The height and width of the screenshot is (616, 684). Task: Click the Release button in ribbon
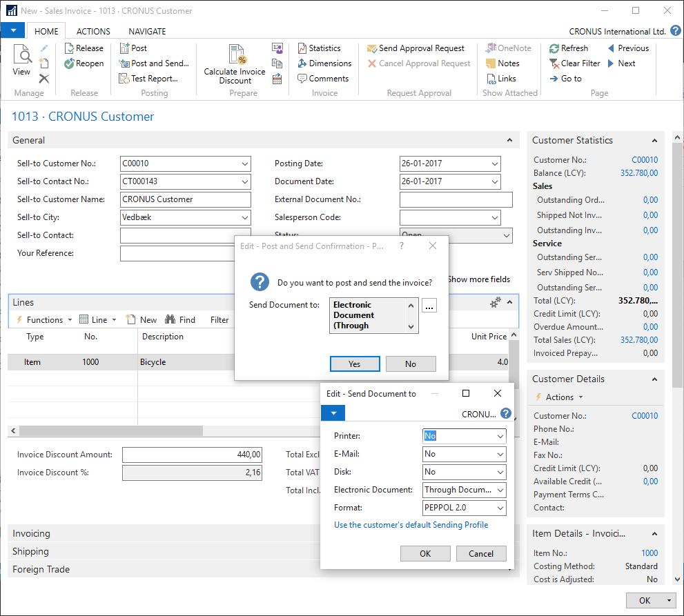click(84, 48)
